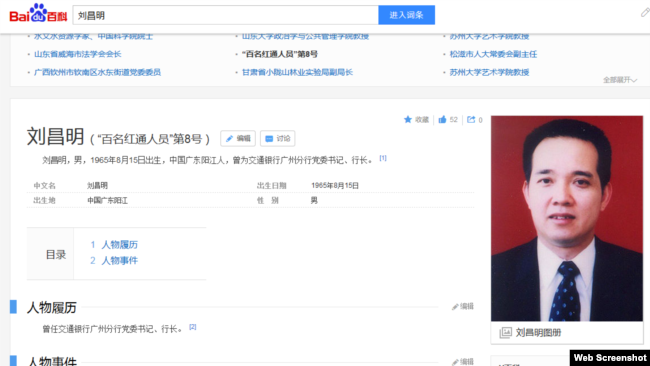The height and width of the screenshot is (366, 650).
Task: Expand all entries with 全部展开
Action: pos(620,80)
